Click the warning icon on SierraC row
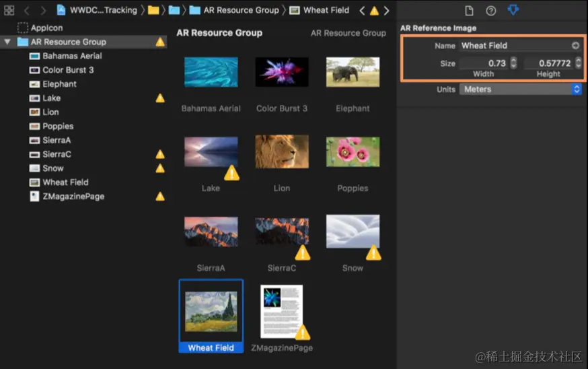Image resolution: width=588 pixels, height=369 pixels. click(x=160, y=154)
